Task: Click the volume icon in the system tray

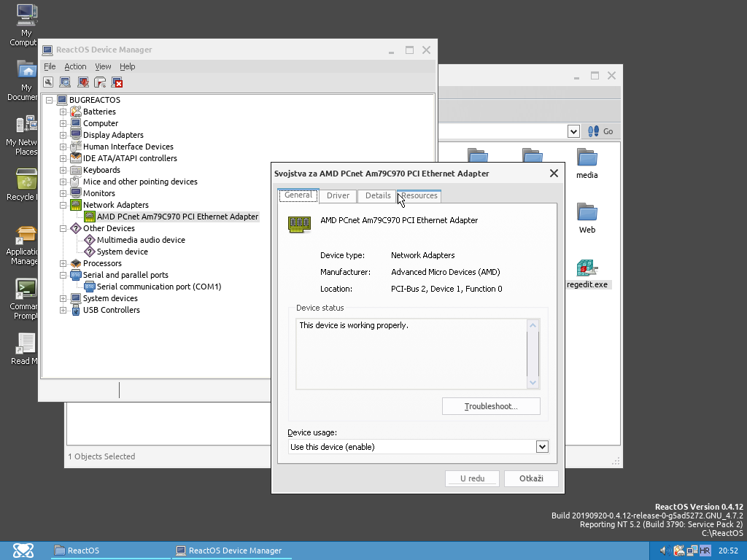Action: click(664, 551)
